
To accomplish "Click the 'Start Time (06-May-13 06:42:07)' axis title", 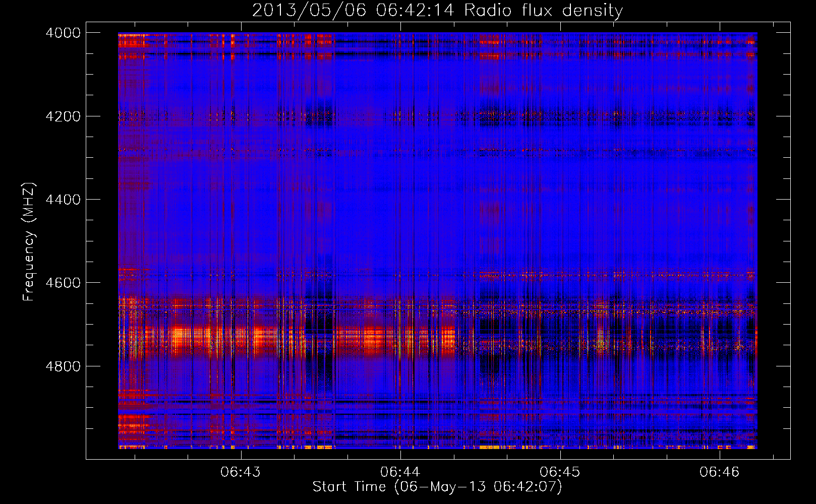I will 437,487.
